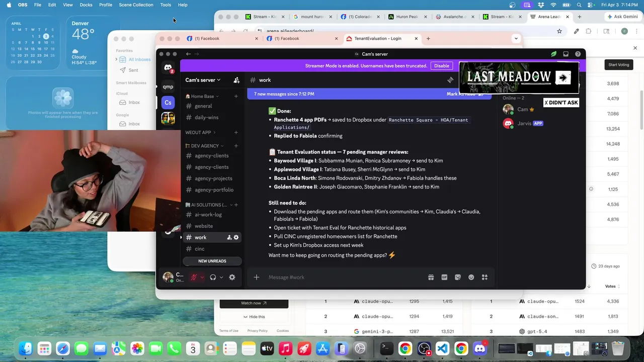Mark messages as read in banner
The height and width of the screenshot is (362, 644).
coord(465,94)
